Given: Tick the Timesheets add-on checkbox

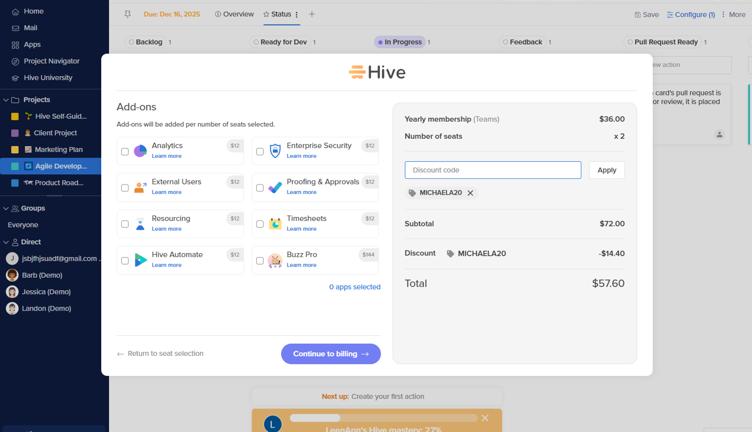Looking at the screenshot, I should click(x=259, y=224).
